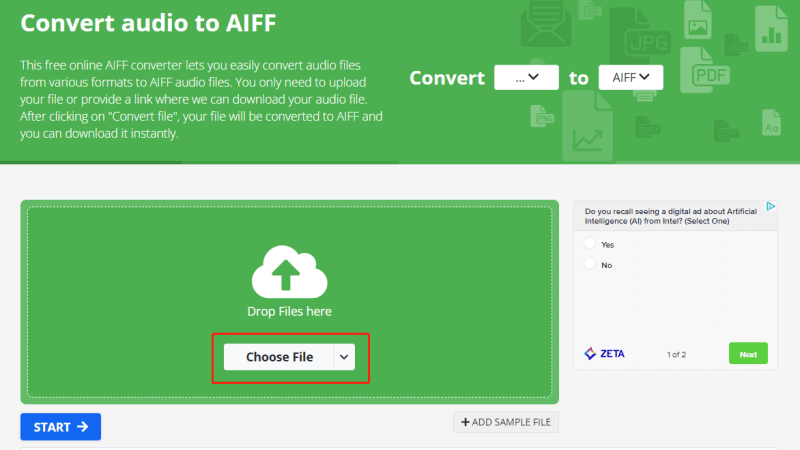
Task: Click the ad survey question text
Action: [670, 216]
